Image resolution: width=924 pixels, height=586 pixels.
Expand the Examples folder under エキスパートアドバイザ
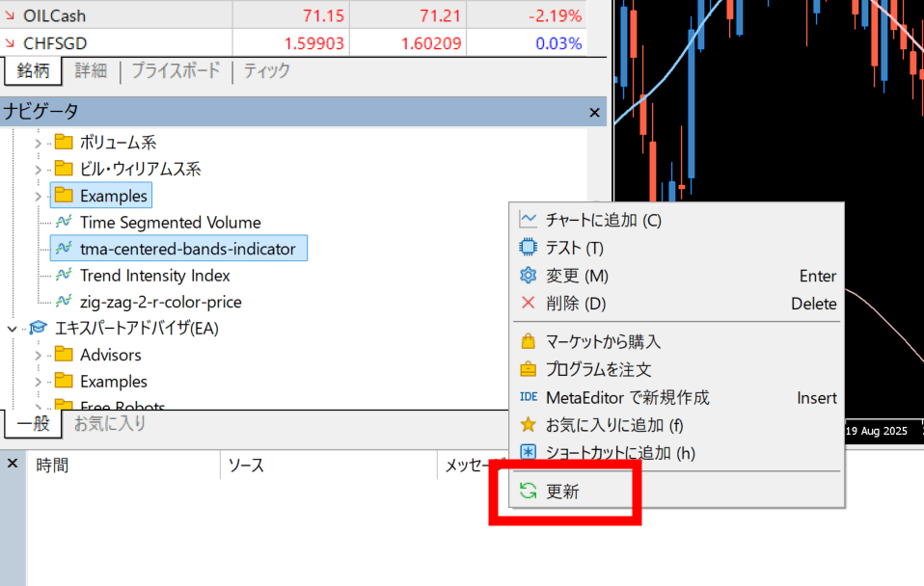coord(38,382)
